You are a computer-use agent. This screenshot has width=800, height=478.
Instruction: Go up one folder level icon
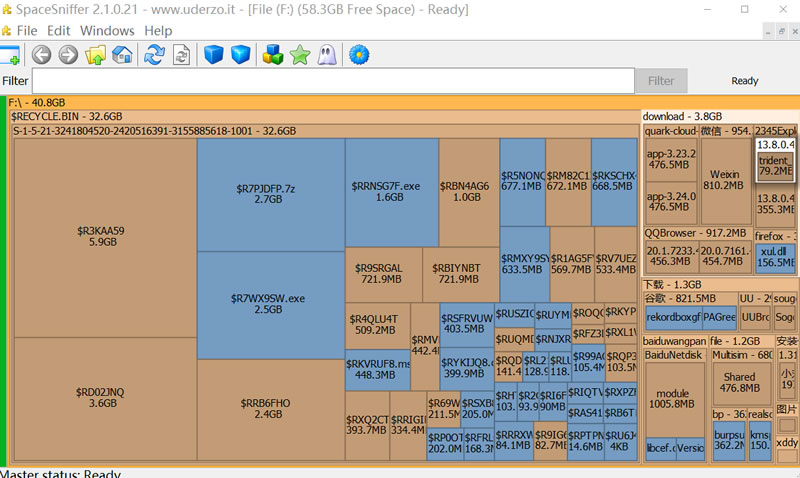pos(96,55)
